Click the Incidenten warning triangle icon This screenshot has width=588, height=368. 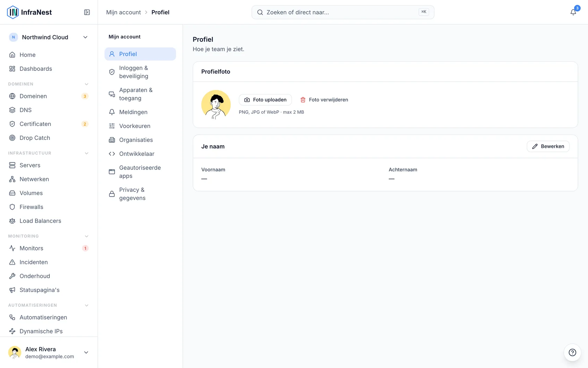tap(12, 262)
